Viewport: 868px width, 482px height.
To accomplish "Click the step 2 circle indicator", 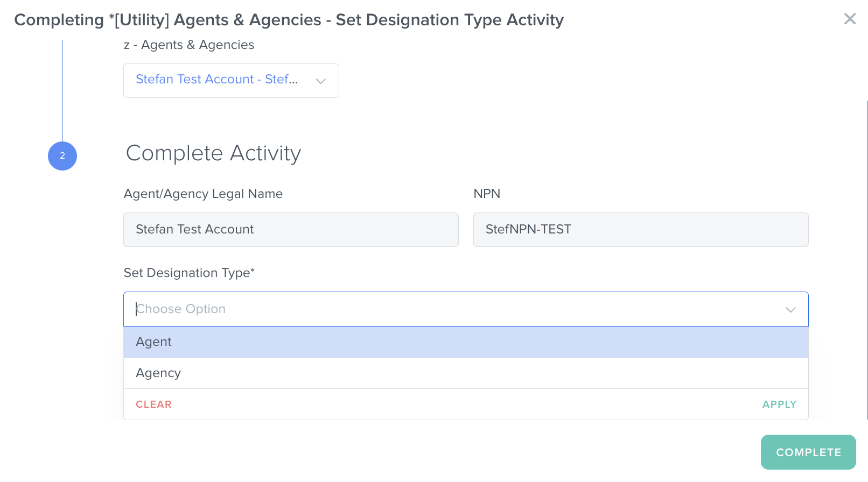I will (62, 156).
